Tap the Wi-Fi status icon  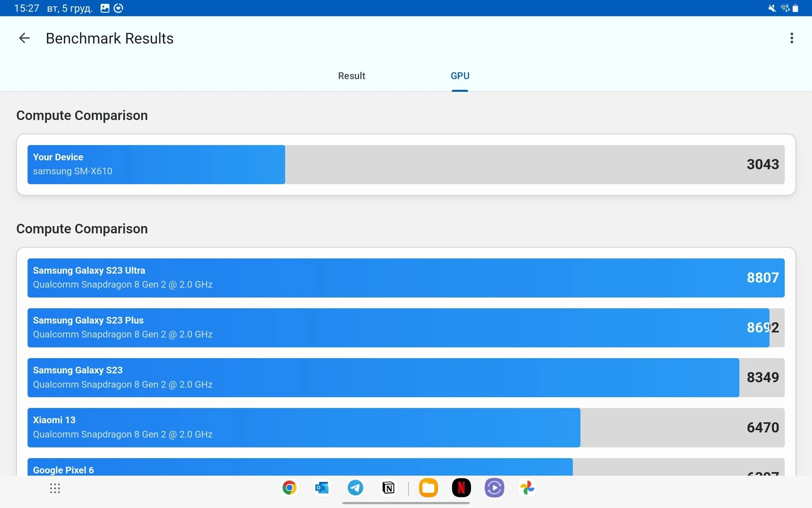tap(785, 8)
